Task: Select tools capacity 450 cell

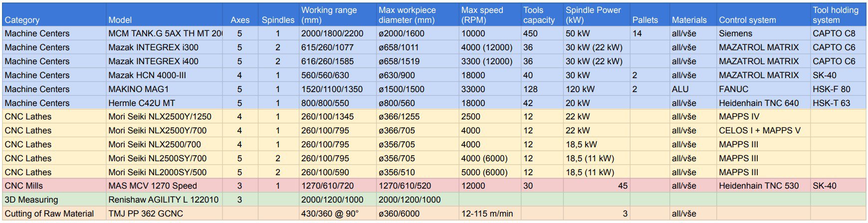Action: click(542, 33)
